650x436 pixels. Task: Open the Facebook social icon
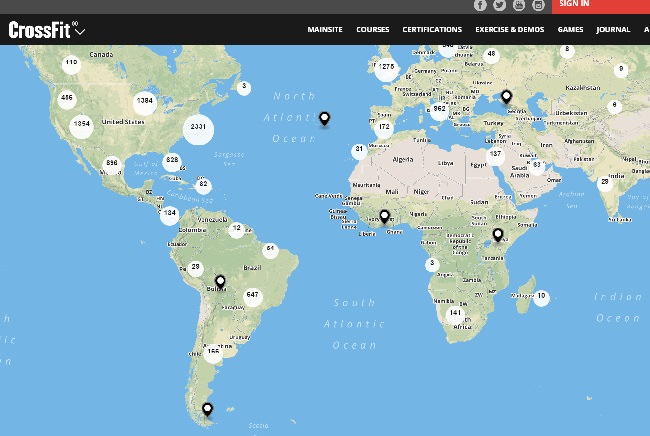[x=480, y=5]
